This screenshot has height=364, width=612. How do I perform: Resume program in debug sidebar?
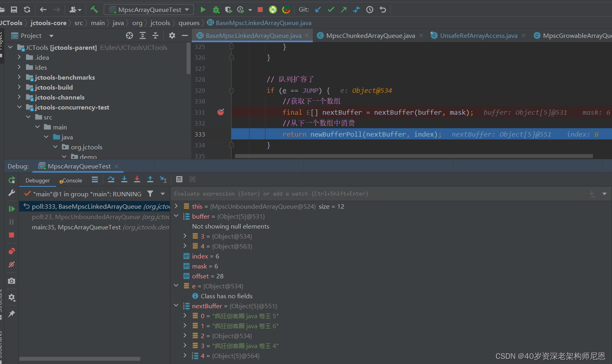[x=12, y=209]
